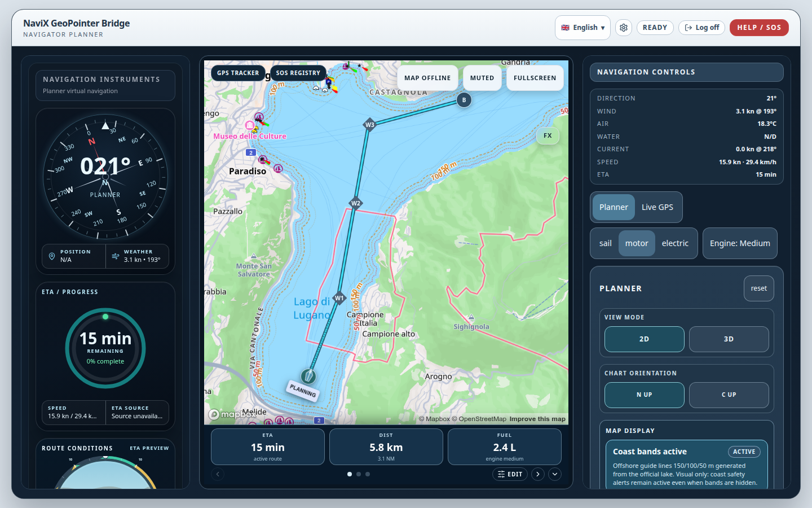Click the Museo delle Culture museum icon
812x508 pixels.
point(250,125)
